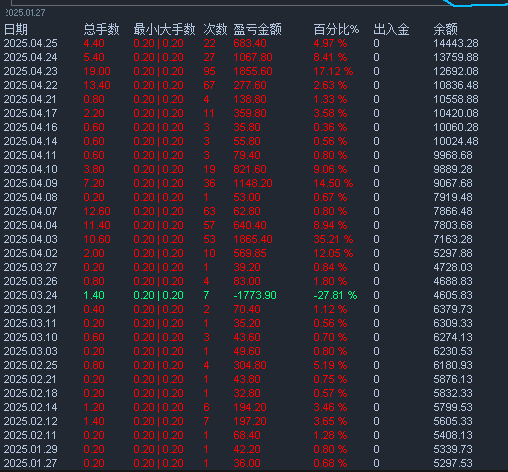Viewport: 508px width, 472px height.
Task: Click trade count 95
Action: (209, 71)
